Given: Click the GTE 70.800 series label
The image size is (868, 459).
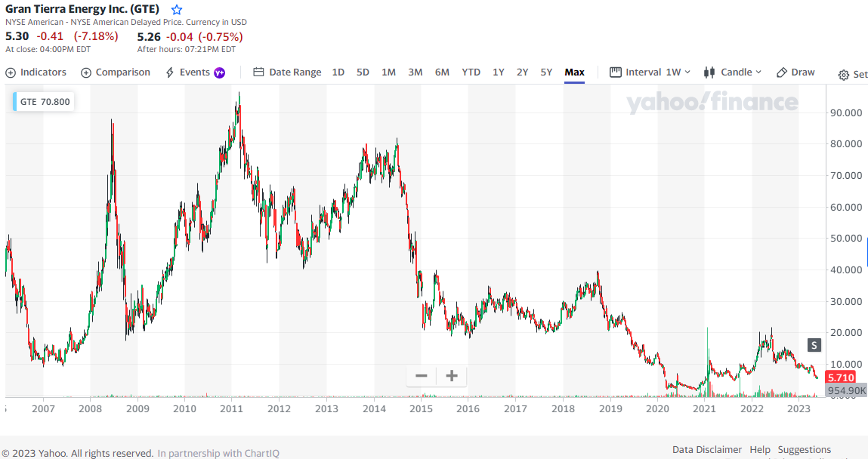Looking at the screenshot, I should [43, 102].
